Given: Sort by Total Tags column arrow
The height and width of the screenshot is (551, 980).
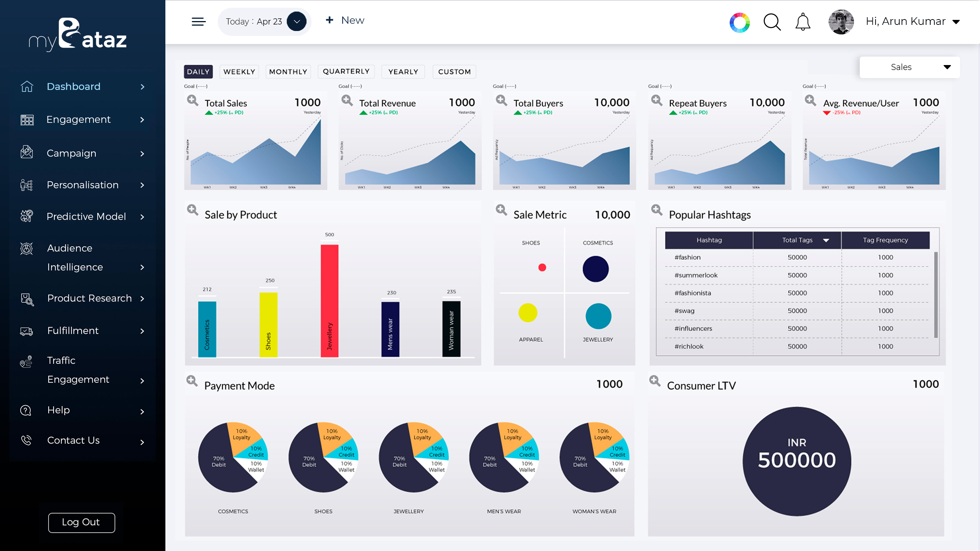Looking at the screenshot, I should tap(826, 240).
